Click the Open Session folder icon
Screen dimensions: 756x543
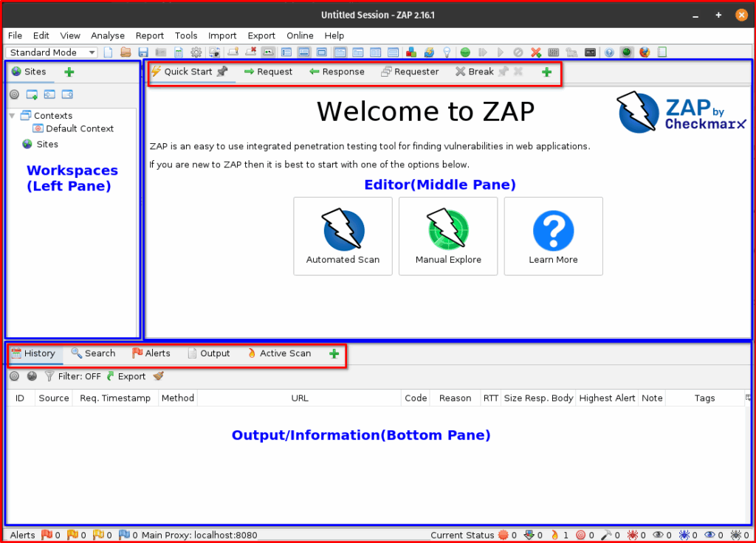click(x=126, y=52)
